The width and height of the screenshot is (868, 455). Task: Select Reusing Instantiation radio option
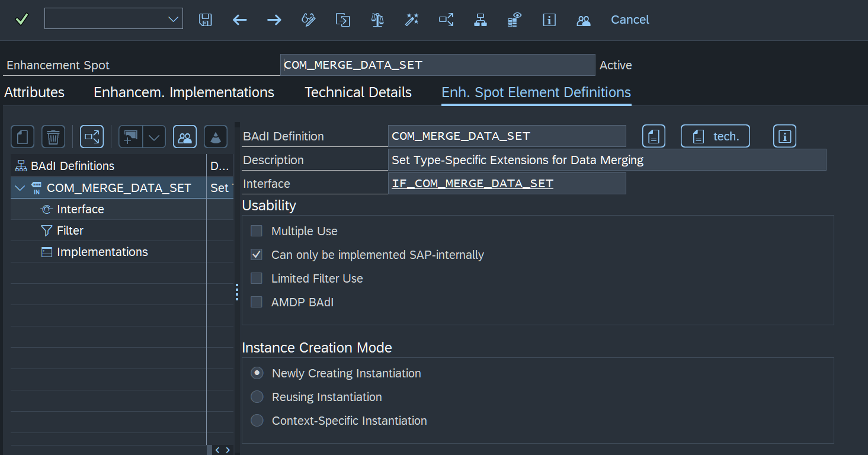pos(257,397)
